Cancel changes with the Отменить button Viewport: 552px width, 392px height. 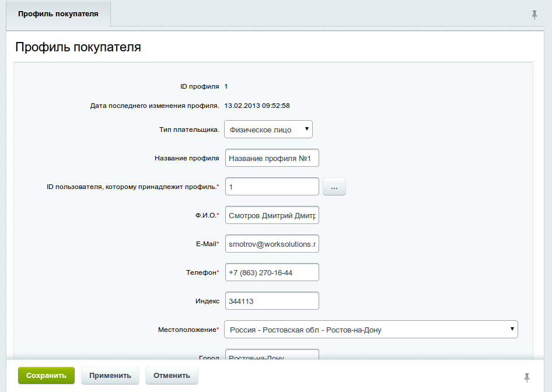[x=172, y=376]
